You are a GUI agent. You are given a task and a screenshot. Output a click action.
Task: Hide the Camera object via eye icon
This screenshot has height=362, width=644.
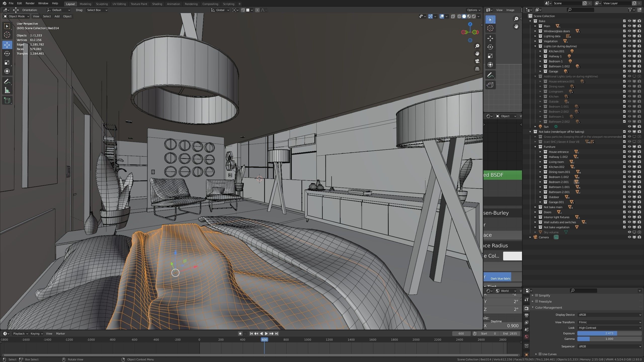coord(629,237)
